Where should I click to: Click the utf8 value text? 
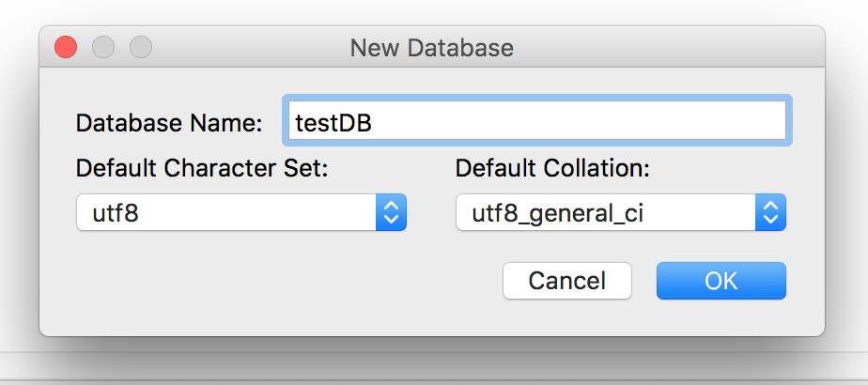[116, 214]
